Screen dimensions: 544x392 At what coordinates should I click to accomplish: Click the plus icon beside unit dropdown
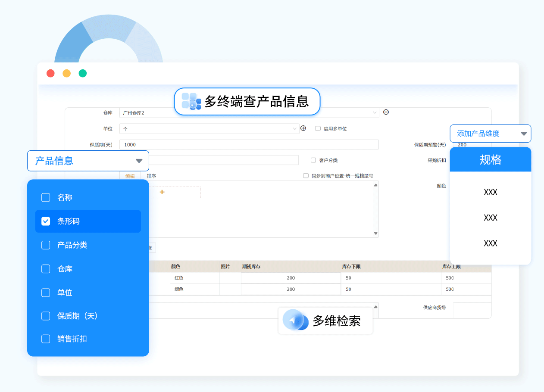click(x=303, y=128)
